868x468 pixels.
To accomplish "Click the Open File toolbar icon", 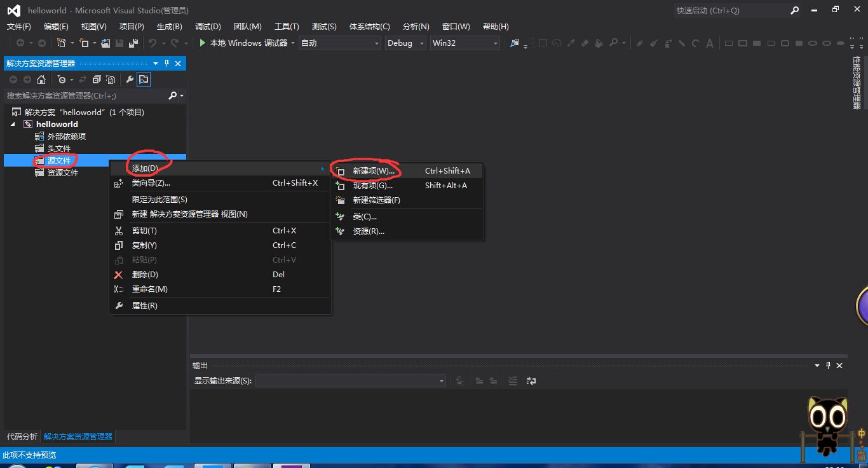I will point(105,43).
